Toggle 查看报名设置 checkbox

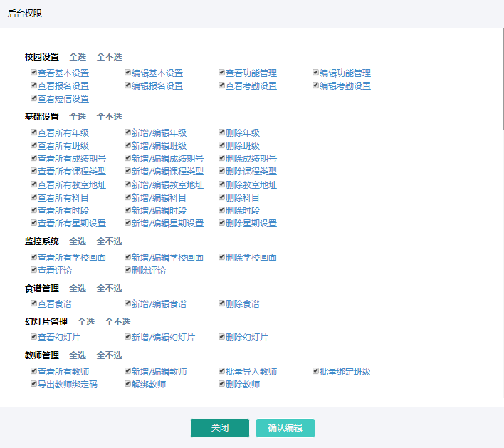33,85
